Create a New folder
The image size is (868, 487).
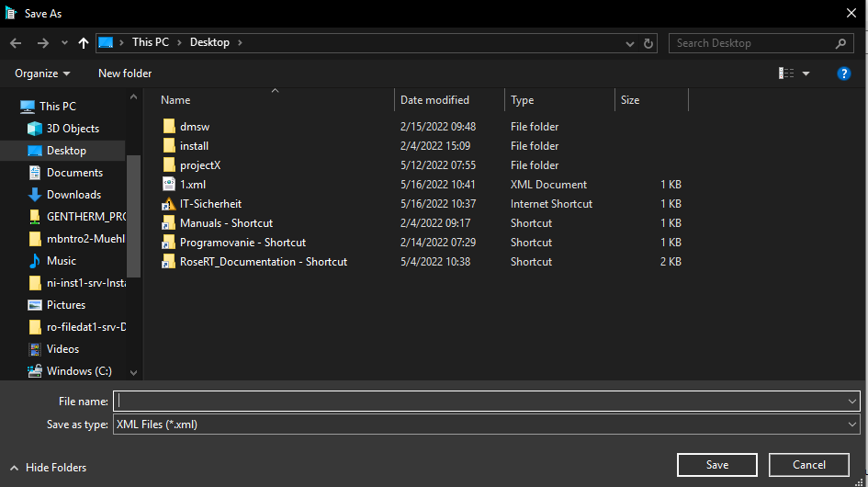point(125,74)
